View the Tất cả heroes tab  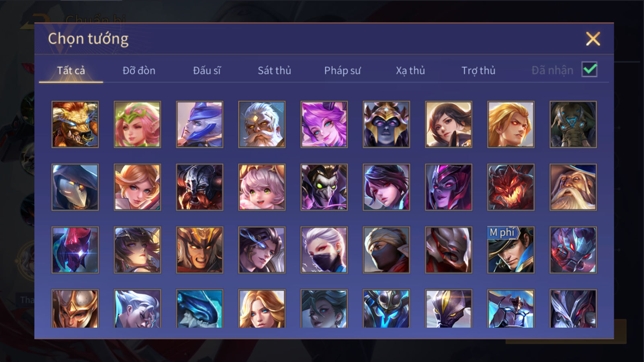coord(71,70)
